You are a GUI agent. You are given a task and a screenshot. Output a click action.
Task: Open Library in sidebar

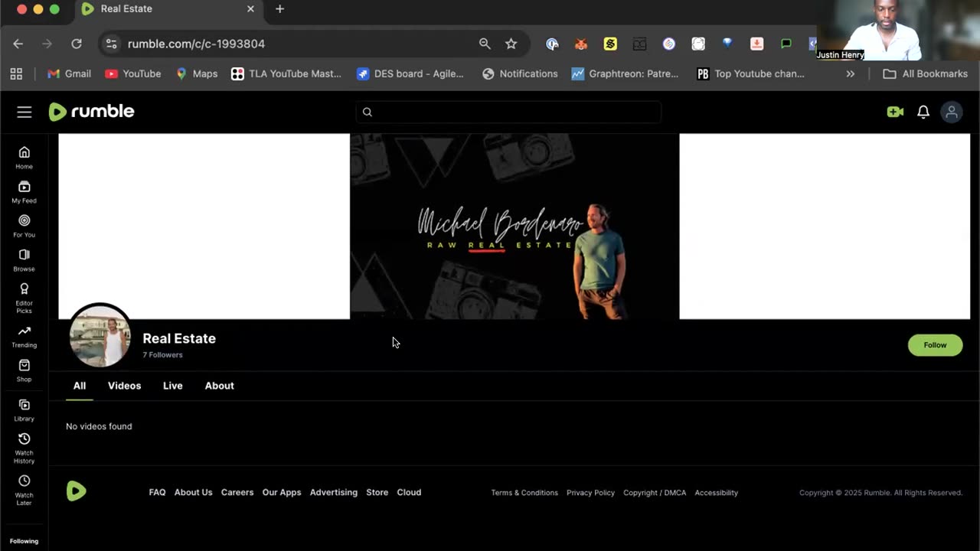(24, 410)
